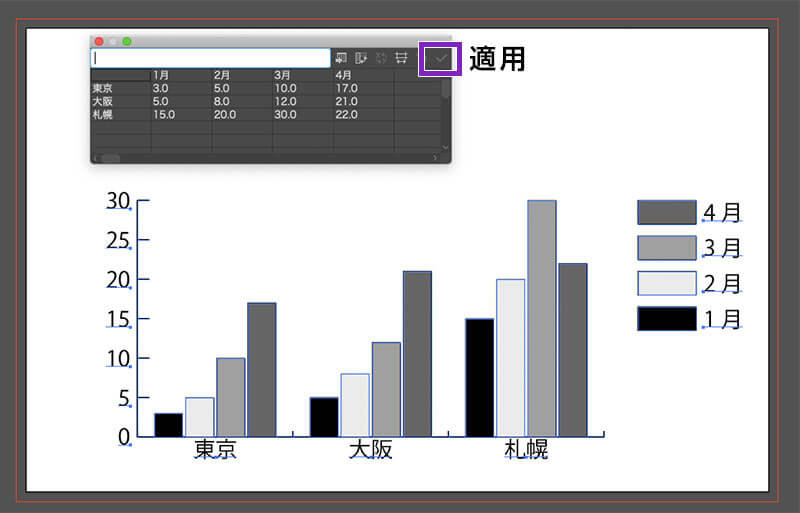Screen dimensions: 800x513
Task: Select the 30.0 cell in 札幌 row
Action: pyautogui.click(x=303, y=115)
